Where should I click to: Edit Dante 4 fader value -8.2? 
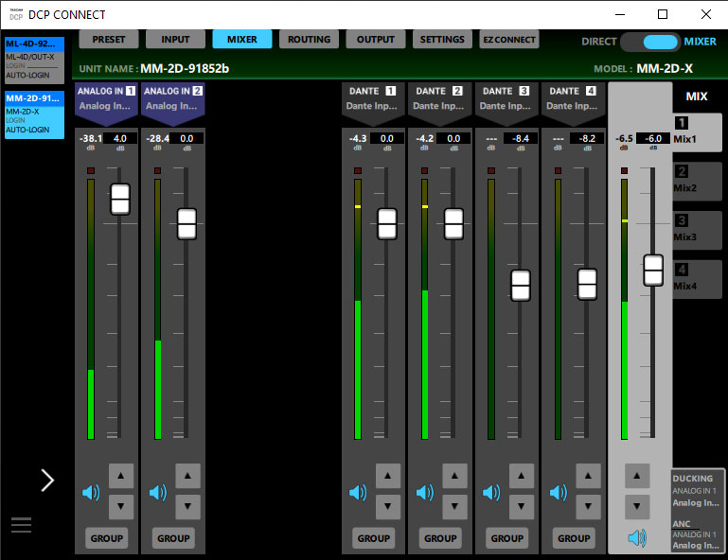pos(587,138)
